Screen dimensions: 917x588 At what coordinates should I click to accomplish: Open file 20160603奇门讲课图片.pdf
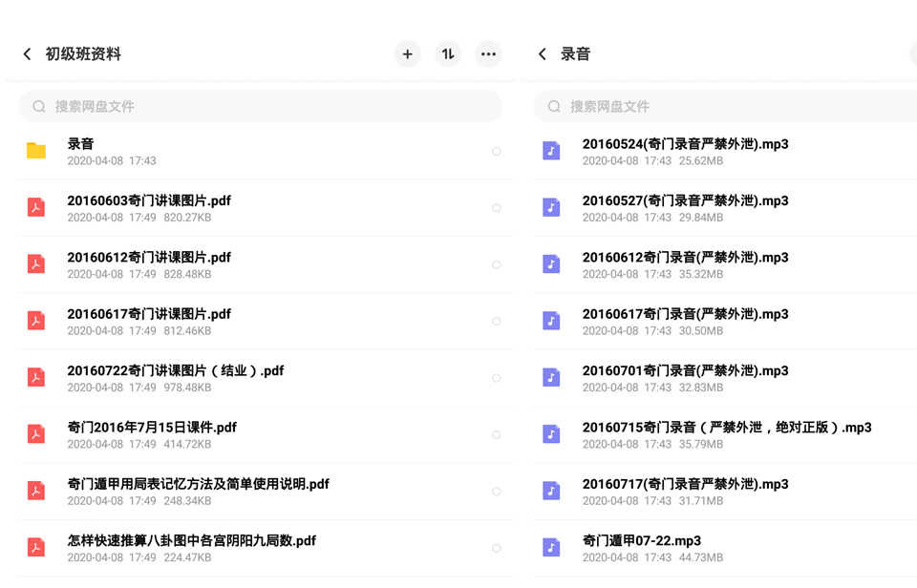click(x=149, y=200)
